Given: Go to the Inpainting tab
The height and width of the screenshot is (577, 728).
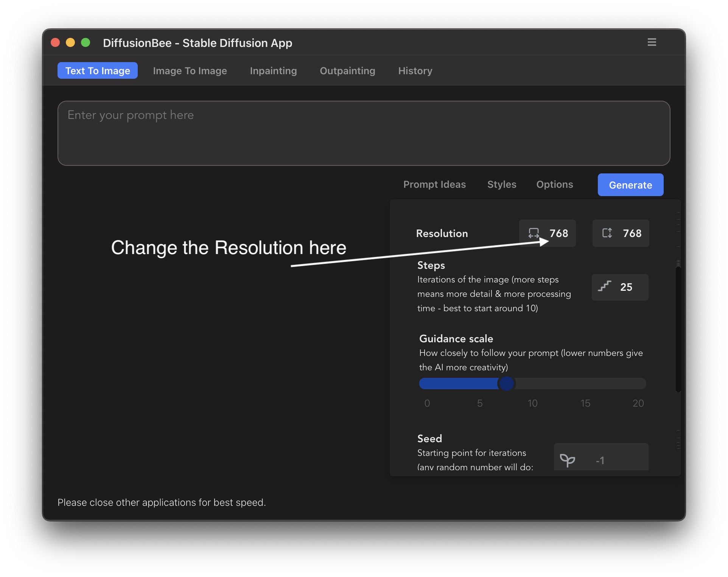Looking at the screenshot, I should click(273, 71).
